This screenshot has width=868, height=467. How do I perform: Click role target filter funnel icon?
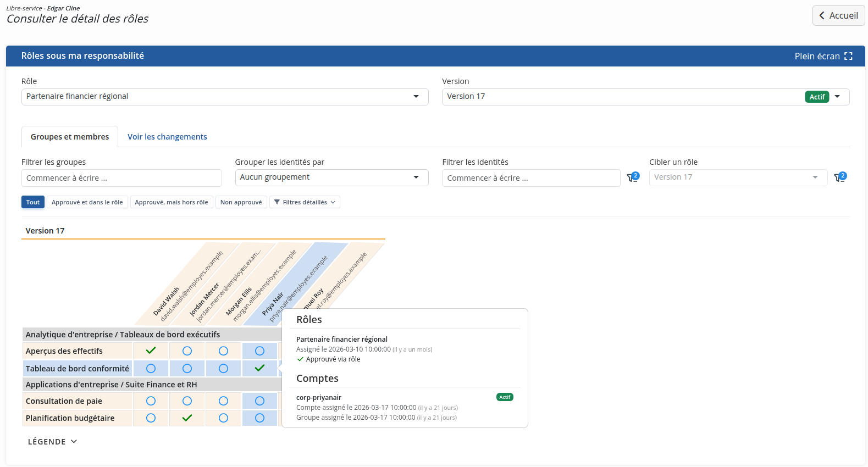pos(840,177)
